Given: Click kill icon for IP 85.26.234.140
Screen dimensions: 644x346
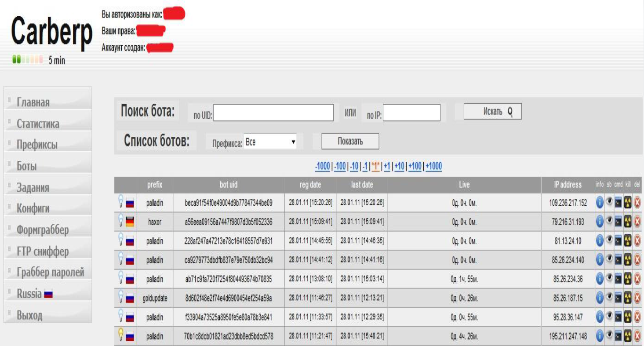Looking at the screenshot, I should (628, 260).
